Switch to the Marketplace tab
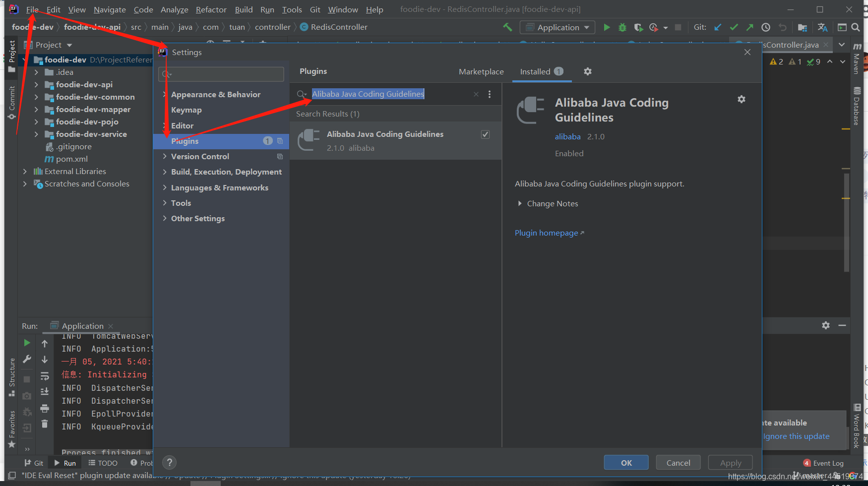Screen dimensions: 868x486 click(481, 72)
